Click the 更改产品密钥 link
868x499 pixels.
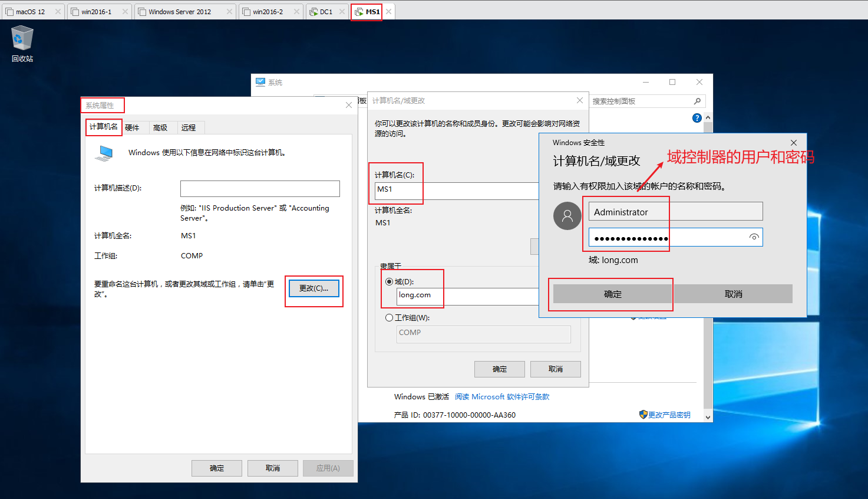point(669,415)
